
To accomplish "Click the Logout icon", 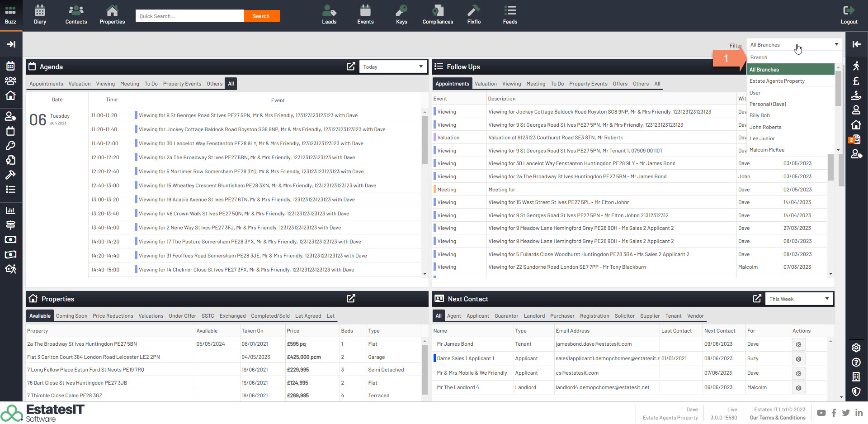I will (849, 15).
